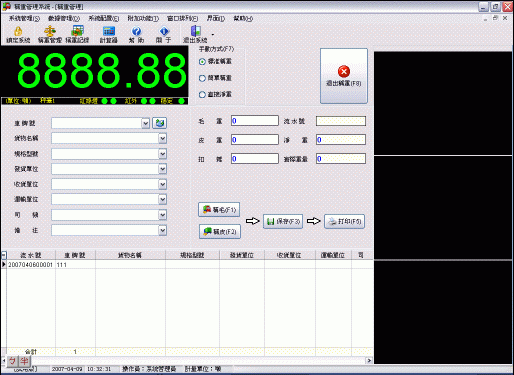
Task: Click the Save (F3) button
Action: pos(283,221)
